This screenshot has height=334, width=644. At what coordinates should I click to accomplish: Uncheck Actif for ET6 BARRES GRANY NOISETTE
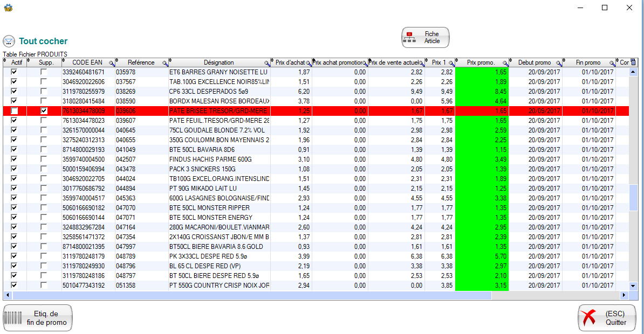(x=14, y=72)
